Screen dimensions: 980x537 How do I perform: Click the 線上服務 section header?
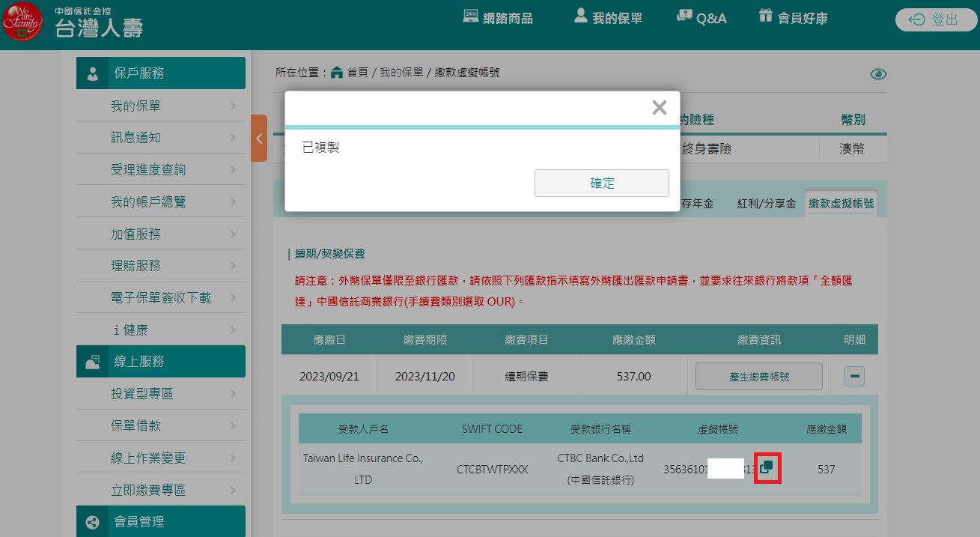[161, 362]
